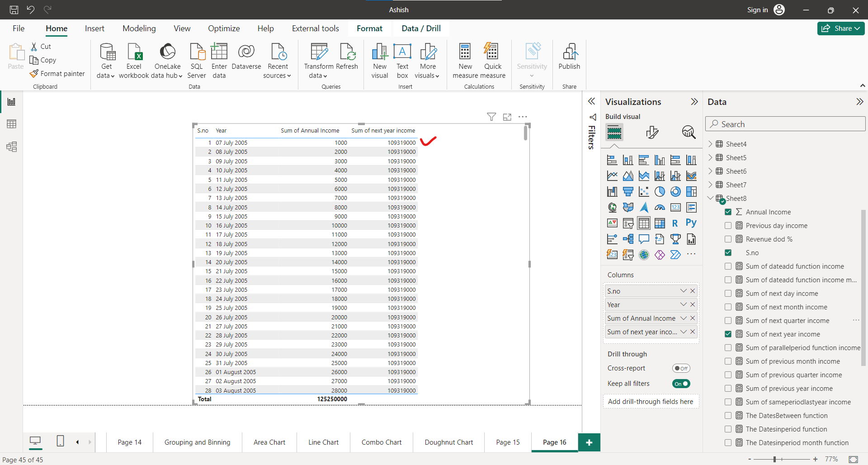Click the Share button
Screen dimensions: 868x465
pos(840,28)
